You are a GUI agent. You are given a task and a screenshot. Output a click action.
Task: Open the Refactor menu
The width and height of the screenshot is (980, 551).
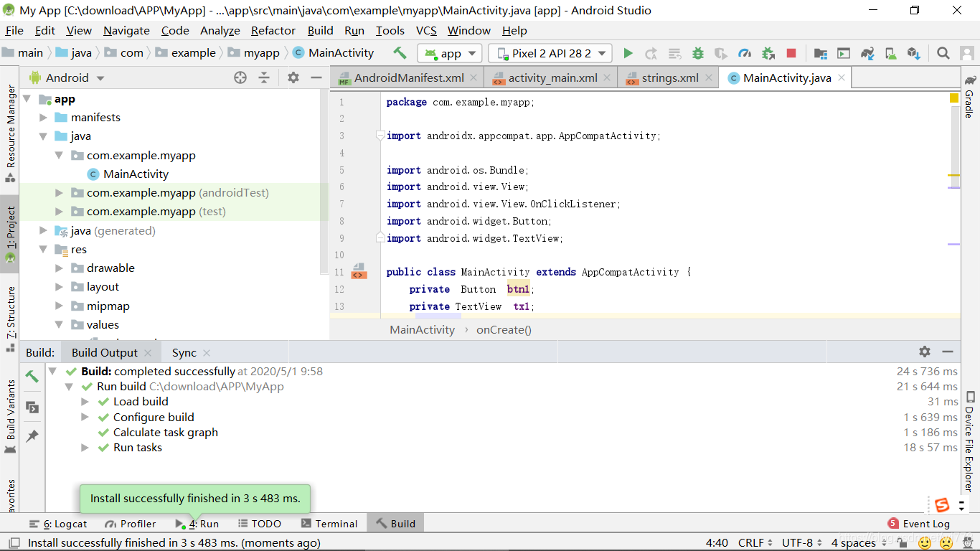click(273, 31)
